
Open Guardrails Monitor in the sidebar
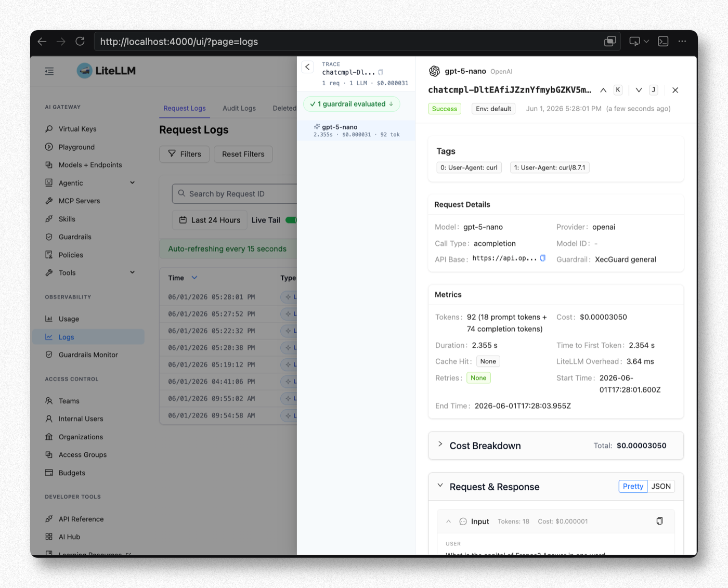(x=88, y=355)
